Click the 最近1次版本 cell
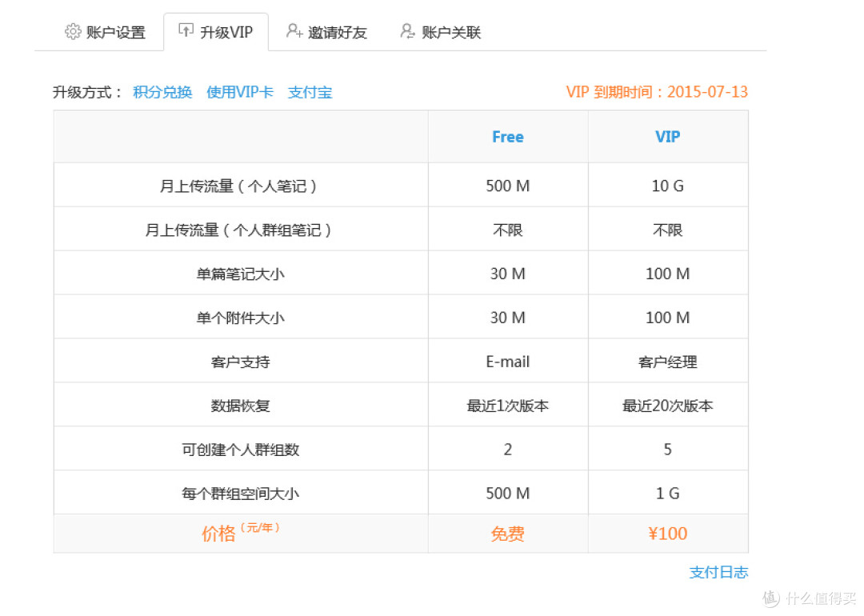 [507, 406]
